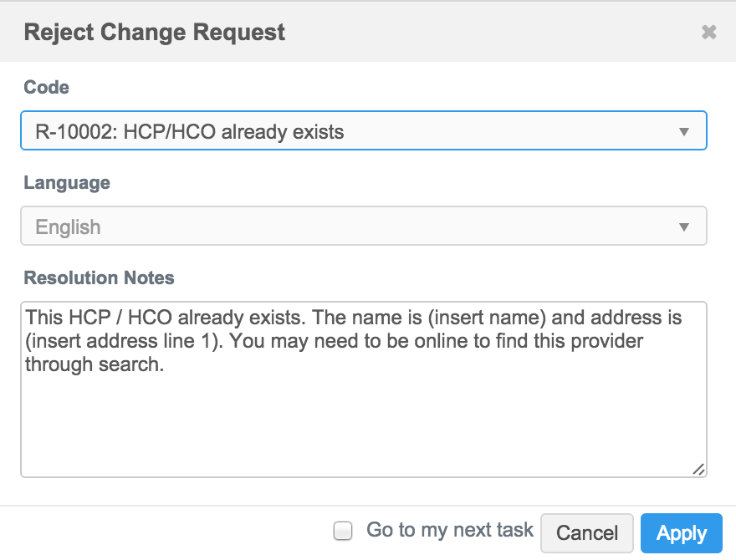Open the Code dropdown list
Screen dimensions: 736x560
coord(363,131)
